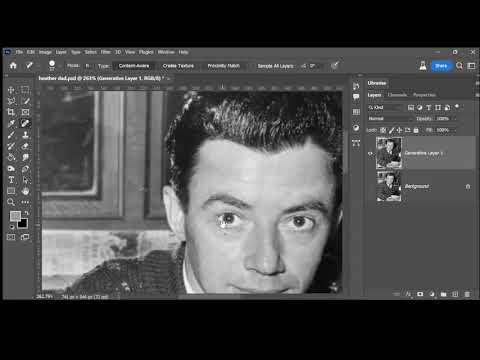480x360 pixels.
Task: Click the Share button
Action: (x=441, y=66)
